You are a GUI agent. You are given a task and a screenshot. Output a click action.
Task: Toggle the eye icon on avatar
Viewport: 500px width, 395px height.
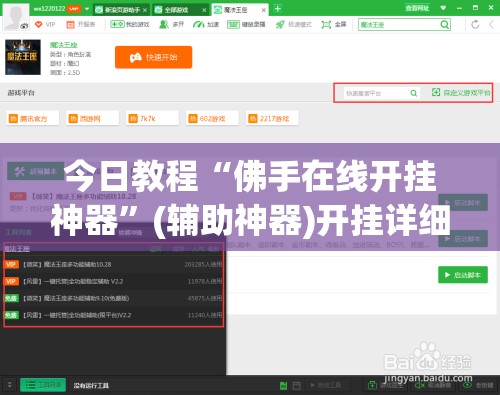click(x=24, y=26)
